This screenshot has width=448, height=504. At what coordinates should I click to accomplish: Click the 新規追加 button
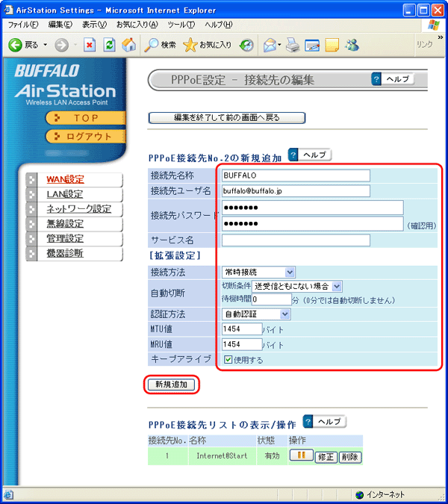click(x=171, y=385)
